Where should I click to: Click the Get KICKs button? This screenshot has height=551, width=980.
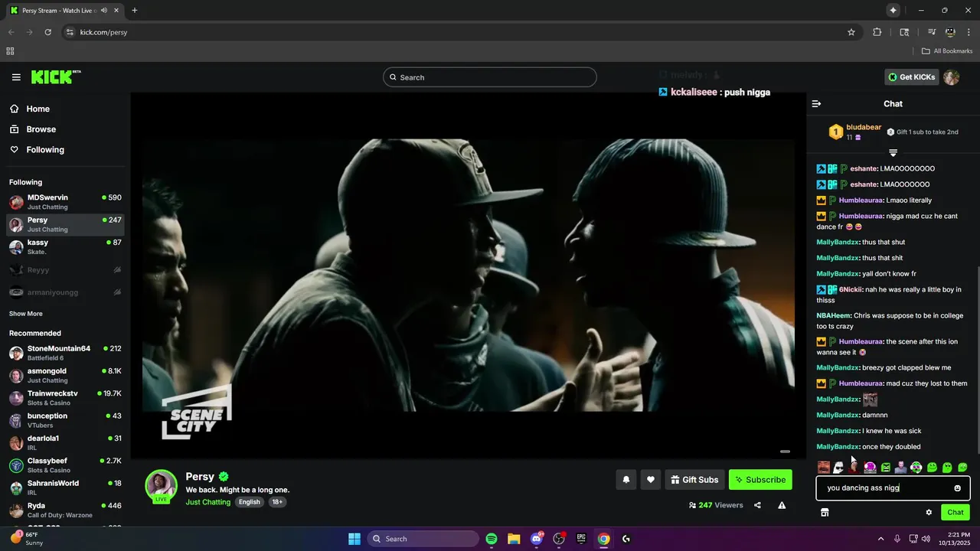(910, 77)
